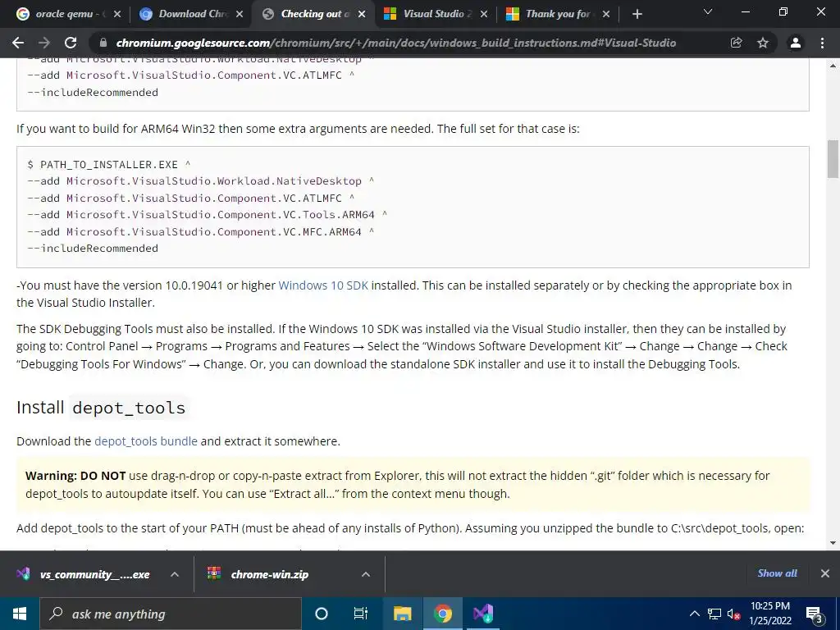The image size is (840, 630).
Task: Open network status tray icon
Action: coord(714,614)
